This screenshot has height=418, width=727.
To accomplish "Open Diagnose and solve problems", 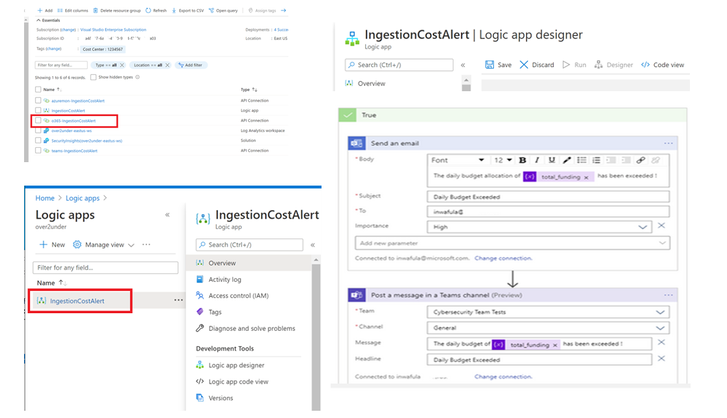I will tap(251, 328).
